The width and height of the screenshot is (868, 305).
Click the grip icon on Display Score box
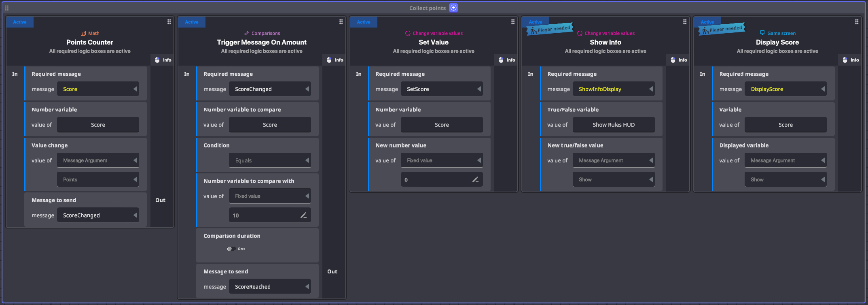[857, 22]
